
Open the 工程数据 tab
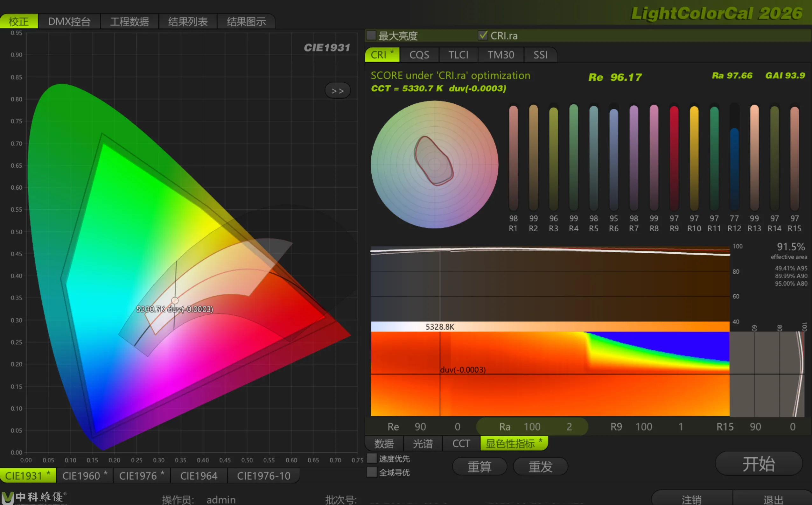(129, 21)
